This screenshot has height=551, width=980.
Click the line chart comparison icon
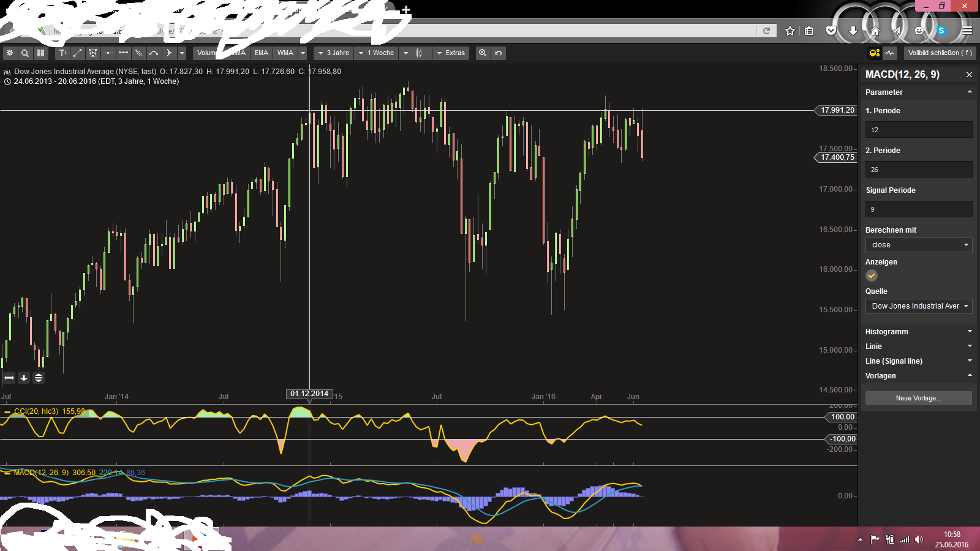[890, 53]
